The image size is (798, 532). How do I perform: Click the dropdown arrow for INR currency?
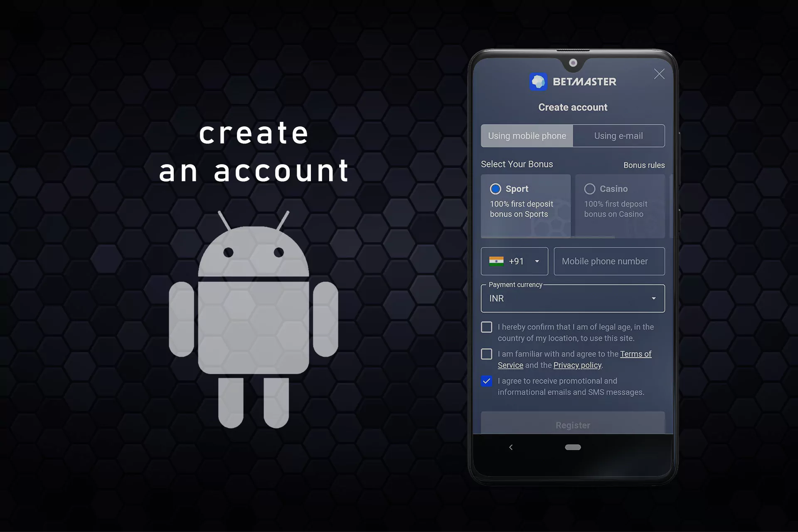coord(654,298)
